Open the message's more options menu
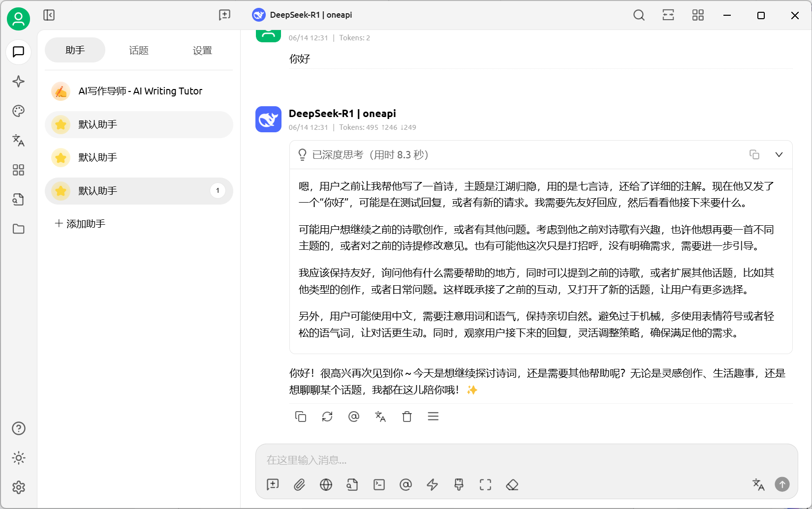Image resolution: width=812 pixels, height=509 pixels. pyautogui.click(x=433, y=417)
